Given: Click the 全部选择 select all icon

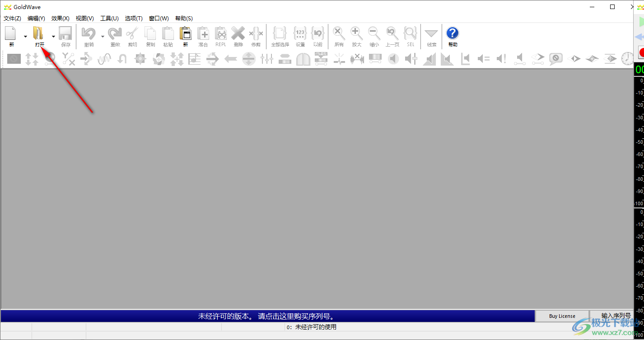Looking at the screenshot, I should coord(280,33).
